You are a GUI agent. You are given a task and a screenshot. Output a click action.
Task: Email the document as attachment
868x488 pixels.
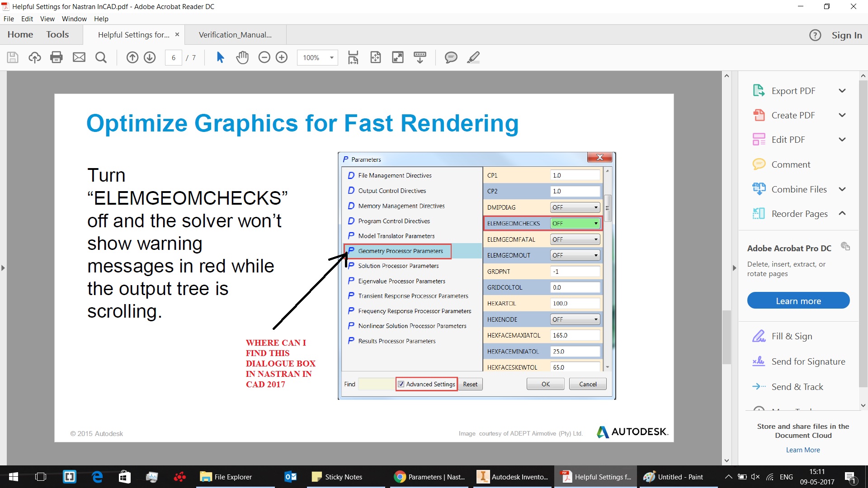(x=79, y=57)
